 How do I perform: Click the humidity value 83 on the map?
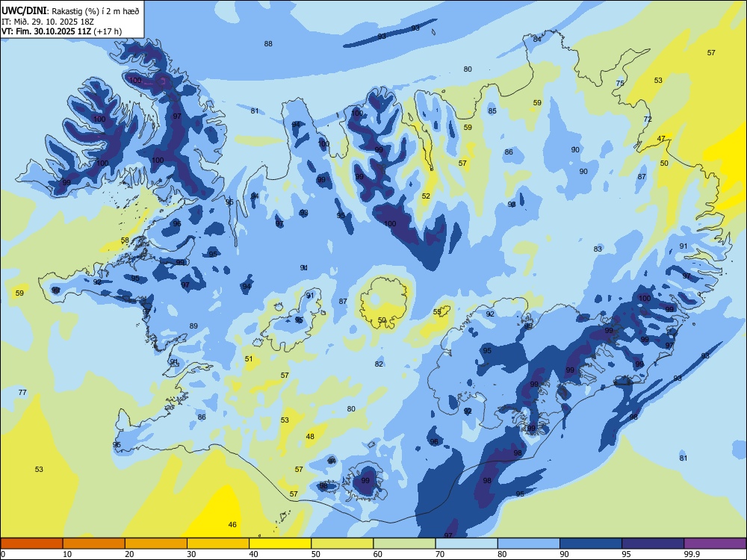pyautogui.click(x=598, y=249)
